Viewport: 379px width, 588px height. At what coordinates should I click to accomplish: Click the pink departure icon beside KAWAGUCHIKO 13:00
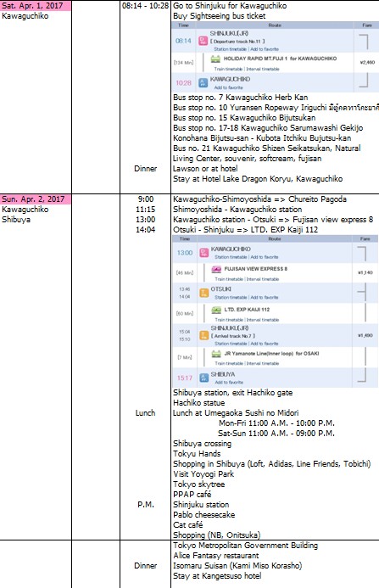(204, 253)
